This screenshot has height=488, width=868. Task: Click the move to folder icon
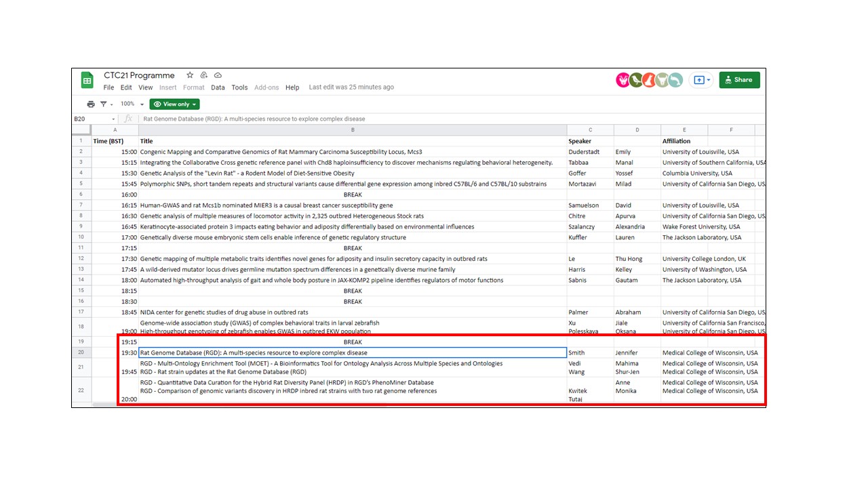point(204,75)
